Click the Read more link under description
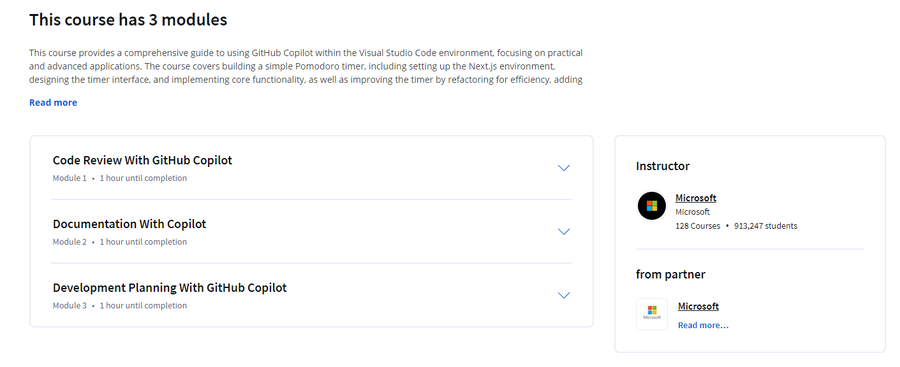 point(53,102)
